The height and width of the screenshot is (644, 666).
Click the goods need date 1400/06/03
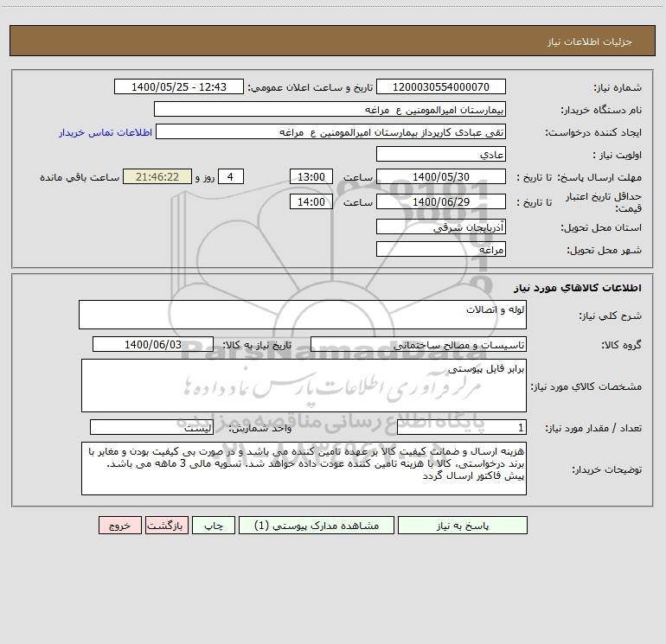coord(153,344)
